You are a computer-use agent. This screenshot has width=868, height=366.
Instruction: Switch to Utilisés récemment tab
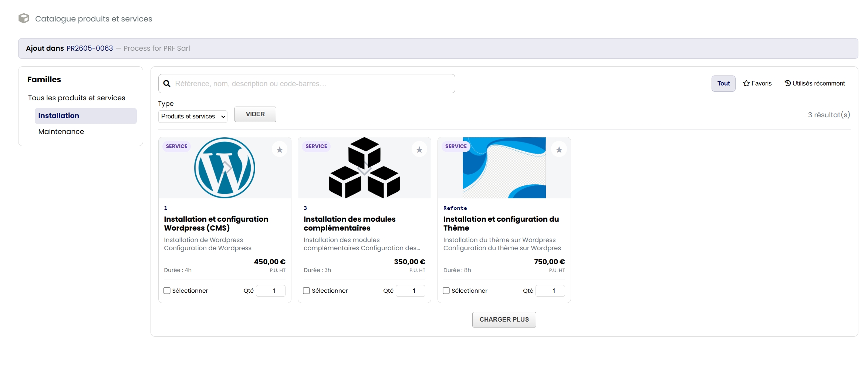(x=815, y=84)
